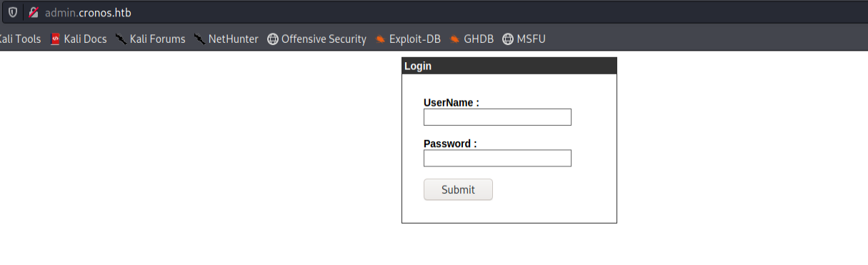
Task: Open the Kali Tools bookmark
Action: [x=20, y=39]
